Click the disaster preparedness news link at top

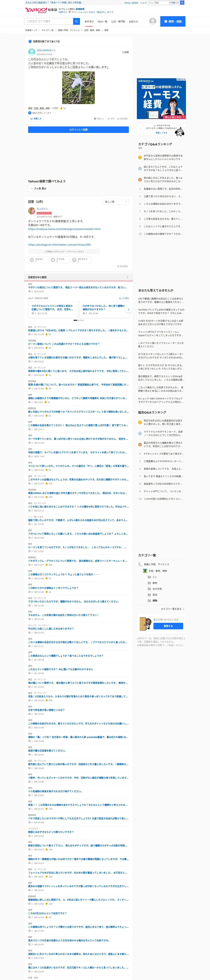point(54,3)
